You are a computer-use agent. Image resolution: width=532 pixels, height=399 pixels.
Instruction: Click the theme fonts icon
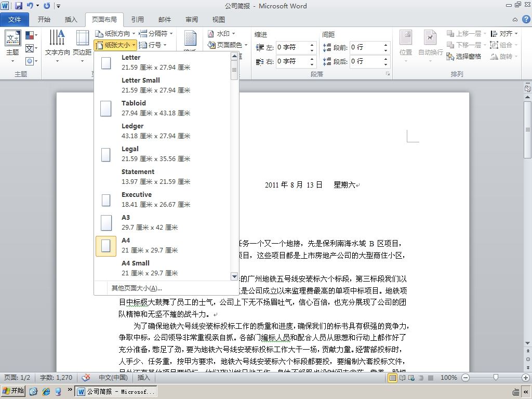[31, 48]
